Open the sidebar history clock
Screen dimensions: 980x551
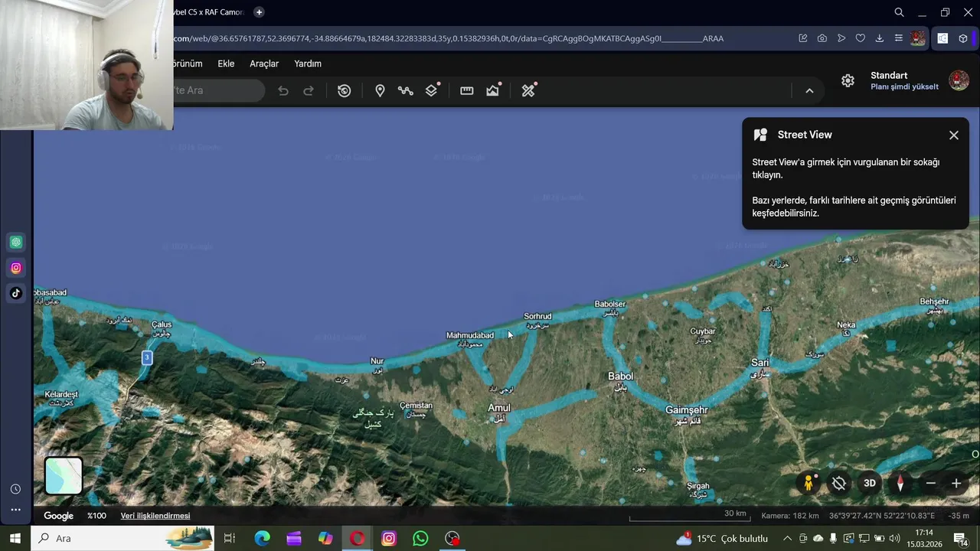(15, 489)
